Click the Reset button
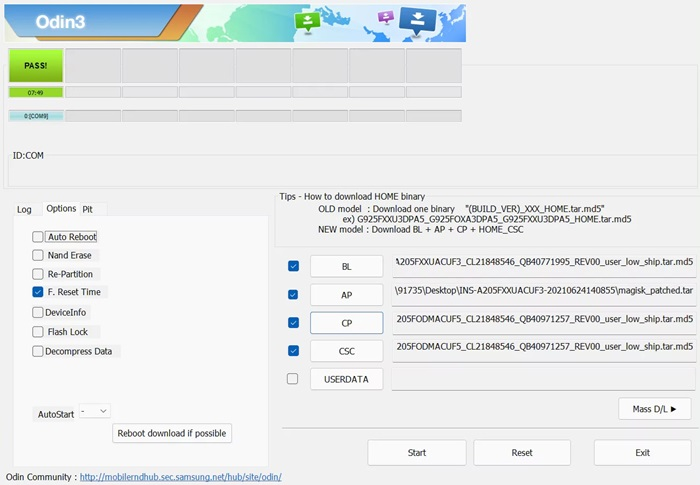700x485 pixels. [522, 453]
